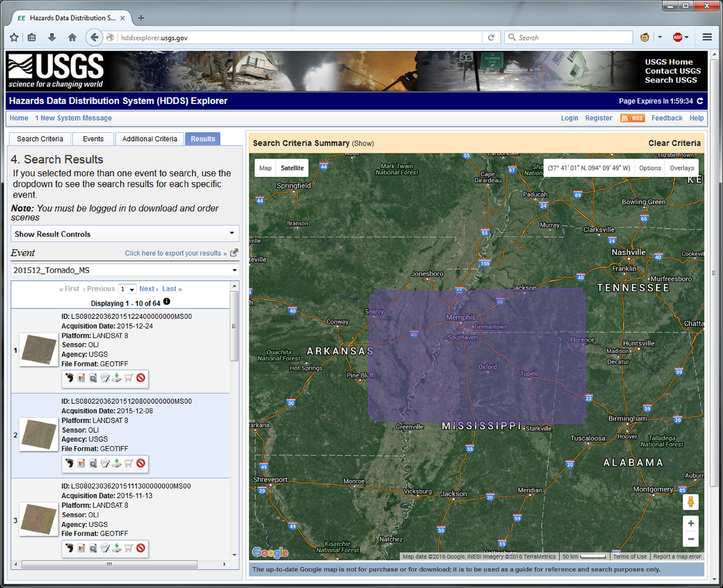
Task: Exclude the 2015-11-13 scene from results
Action: (141, 548)
